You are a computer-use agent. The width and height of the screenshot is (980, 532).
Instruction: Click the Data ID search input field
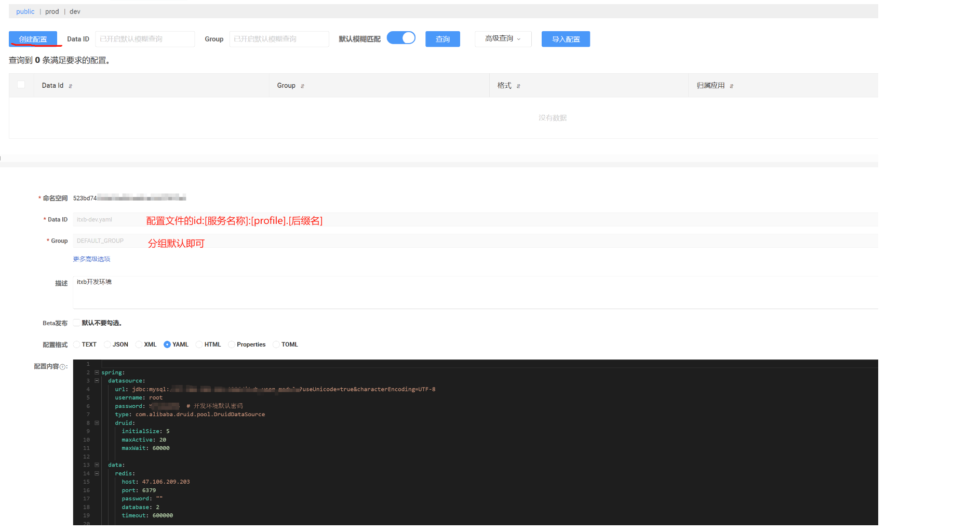(145, 38)
